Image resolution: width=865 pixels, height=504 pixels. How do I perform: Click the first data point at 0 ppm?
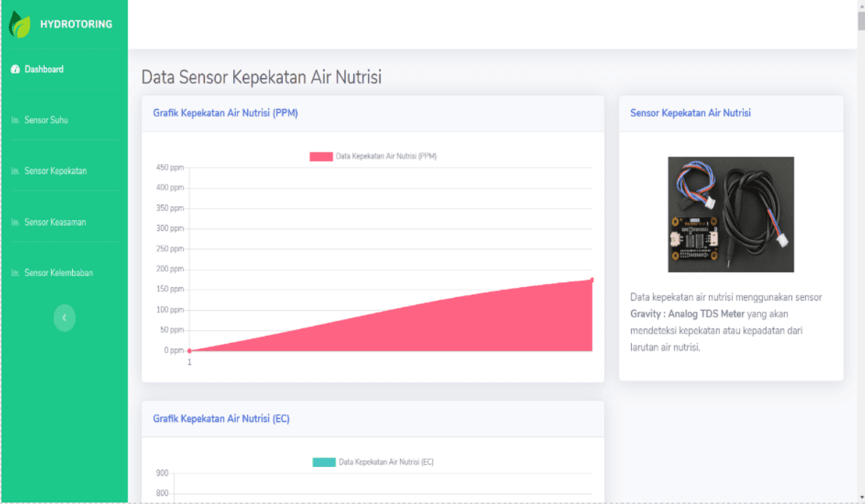[189, 351]
